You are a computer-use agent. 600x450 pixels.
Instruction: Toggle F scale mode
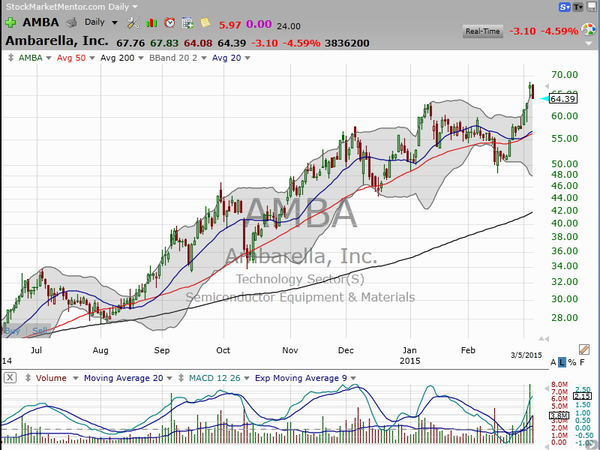click(582, 362)
